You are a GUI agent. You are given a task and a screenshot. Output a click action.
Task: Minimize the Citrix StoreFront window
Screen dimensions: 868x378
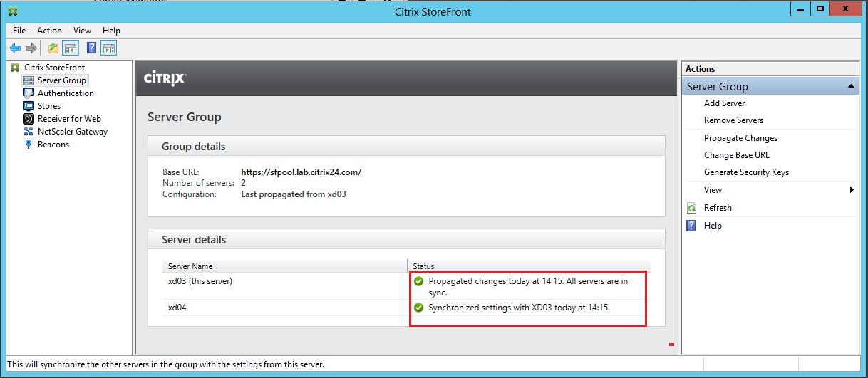pyautogui.click(x=801, y=9)
